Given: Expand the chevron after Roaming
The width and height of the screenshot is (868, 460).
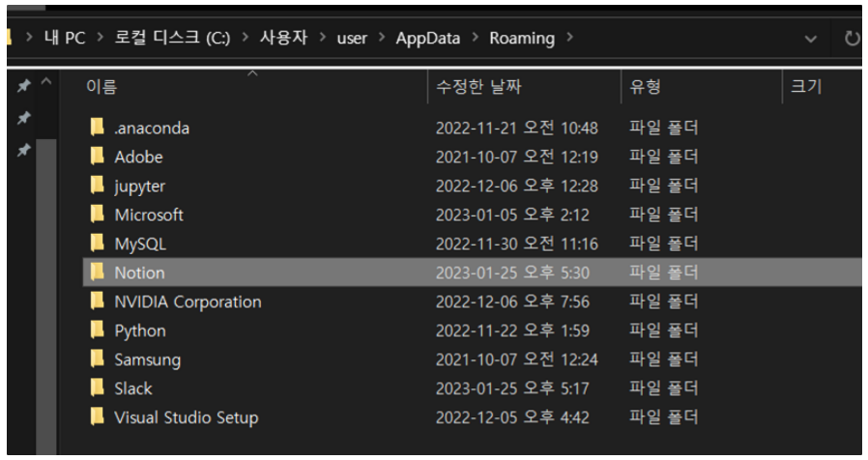Looking at the screenshot, I should [569, 37].
